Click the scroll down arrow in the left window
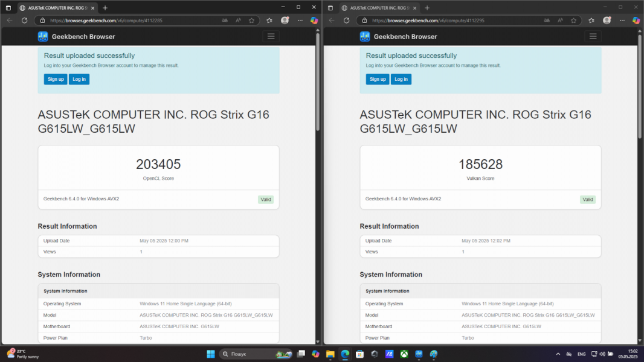 (318, 341)
